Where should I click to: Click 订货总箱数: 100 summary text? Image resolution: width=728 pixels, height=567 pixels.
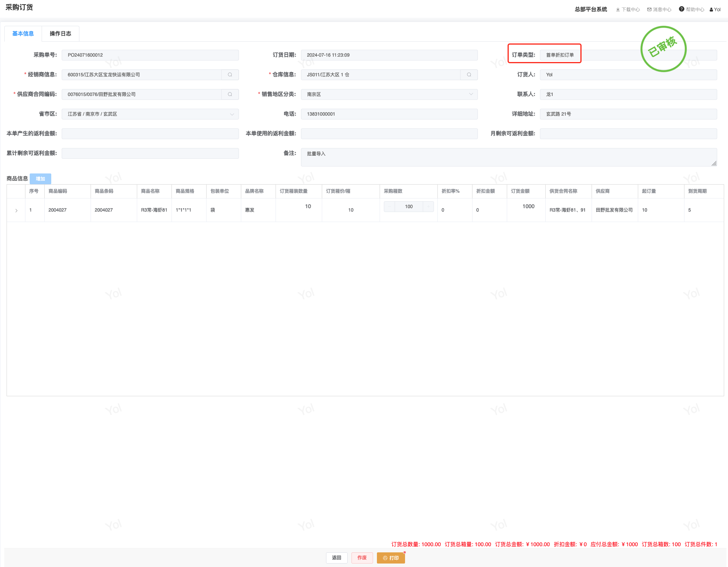tap(661, 544)
